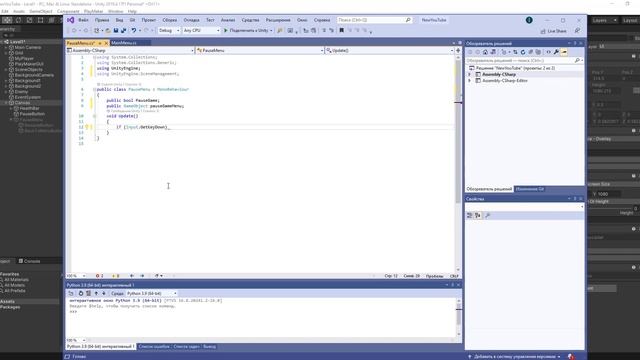The height and width of the screenshot is (360, 640).
Task: Click the previous history up arrow in Python window
Action: [x=96, y=293]
